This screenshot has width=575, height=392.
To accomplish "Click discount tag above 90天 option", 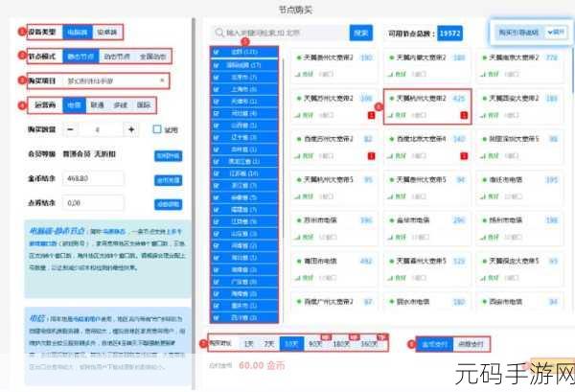I will tap(326, 336).
